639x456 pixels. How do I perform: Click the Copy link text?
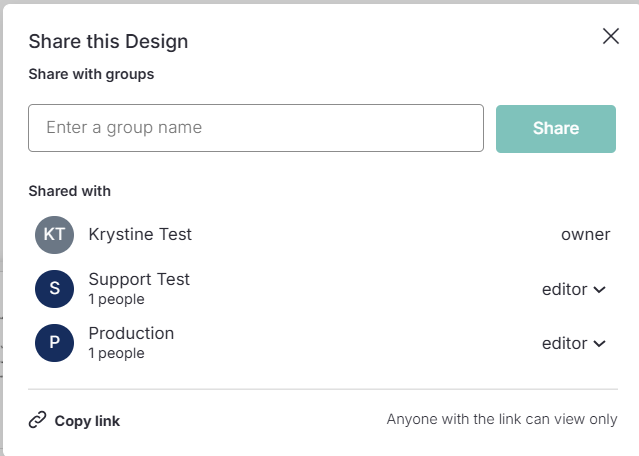pyautogui.click(x=87, y=421)
